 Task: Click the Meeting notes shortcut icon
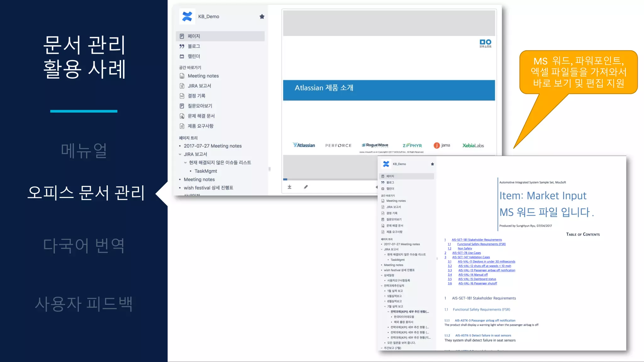coord(182,76)
